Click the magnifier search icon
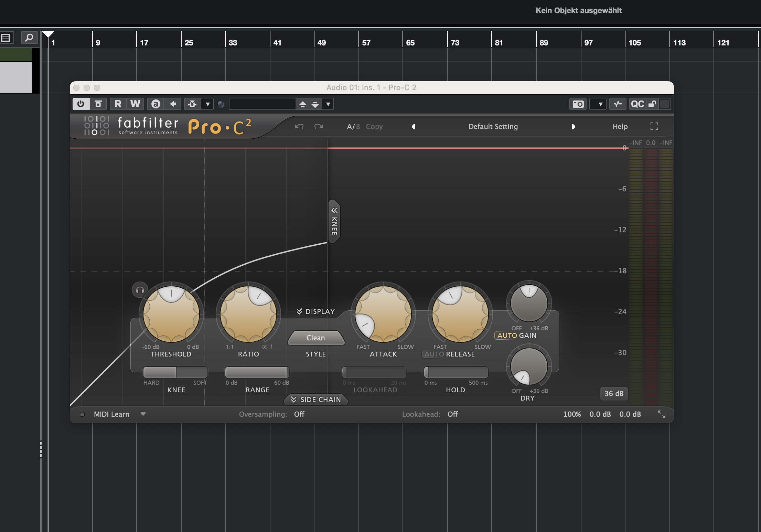Screen dimensions: 761x532 (29, 38)
